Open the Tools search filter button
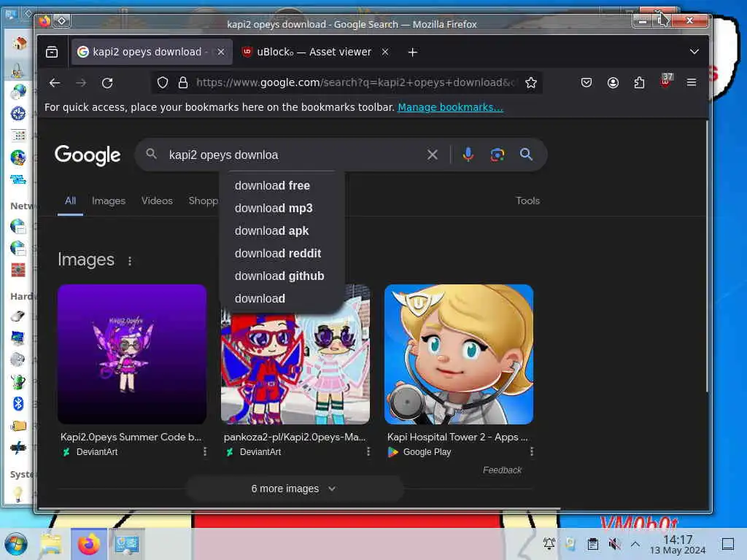The image size is (747, 560). click(x=528, y=201)
